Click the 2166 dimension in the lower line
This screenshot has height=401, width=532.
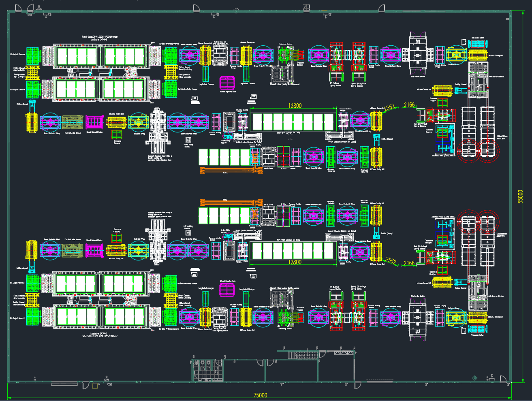click(x=409, y=263)
